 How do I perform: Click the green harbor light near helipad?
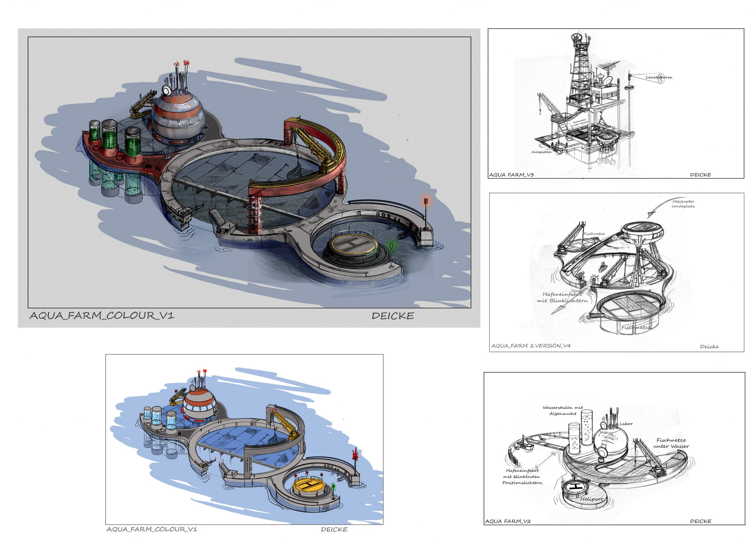click(x=391, y=246)
